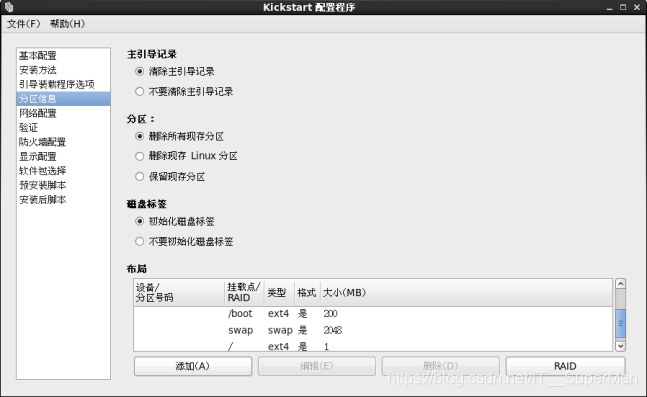Open the 帮助(H) menu
Screen dimensions: 647x397
[67, 24]
